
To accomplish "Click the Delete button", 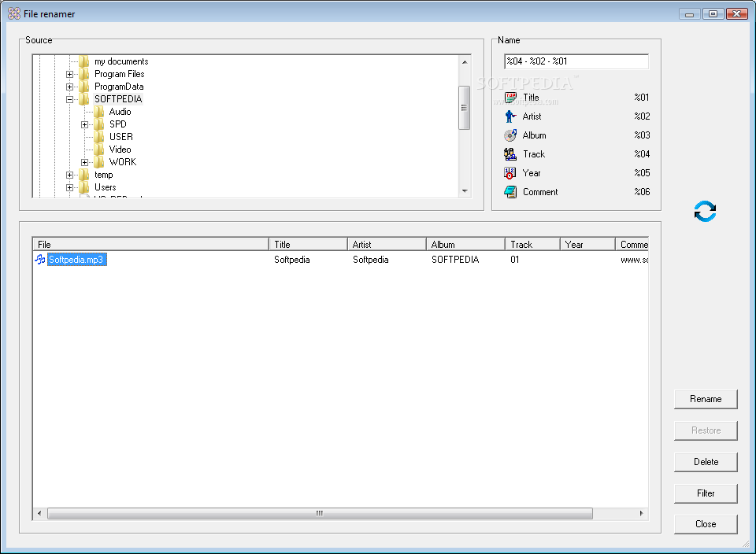I will [706, 461].
